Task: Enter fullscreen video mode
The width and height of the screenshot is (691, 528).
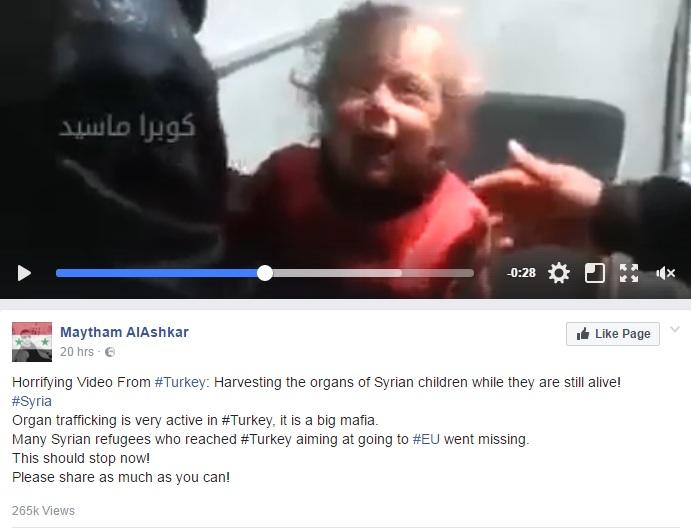Action: pos(629,273)
